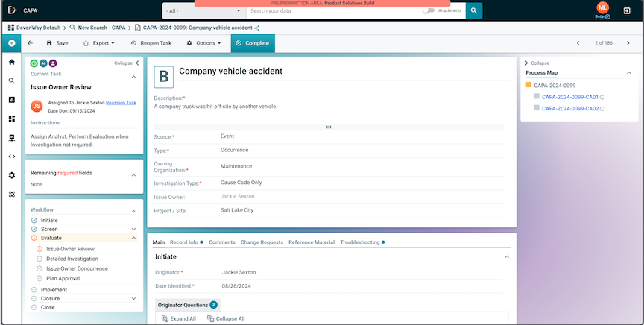
Task: Open the sidebar settings gear
Action: coord(11,175)
